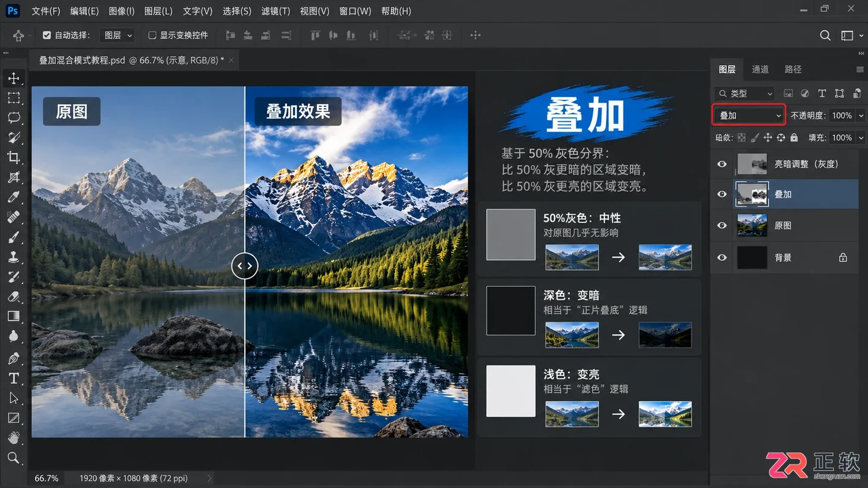Switch to the 路径 tab
The height and width of the screenshot is (488, 868).
click(x=793, y=69)
